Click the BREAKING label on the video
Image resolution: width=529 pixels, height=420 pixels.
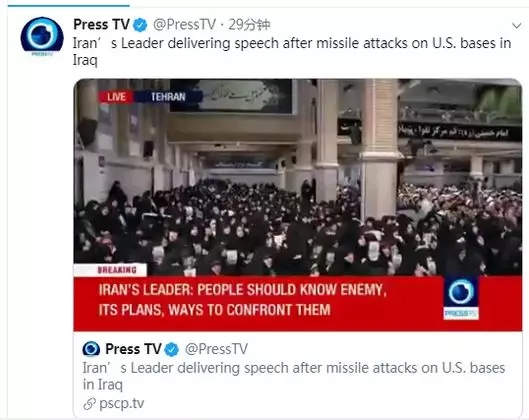pos(117,270)
